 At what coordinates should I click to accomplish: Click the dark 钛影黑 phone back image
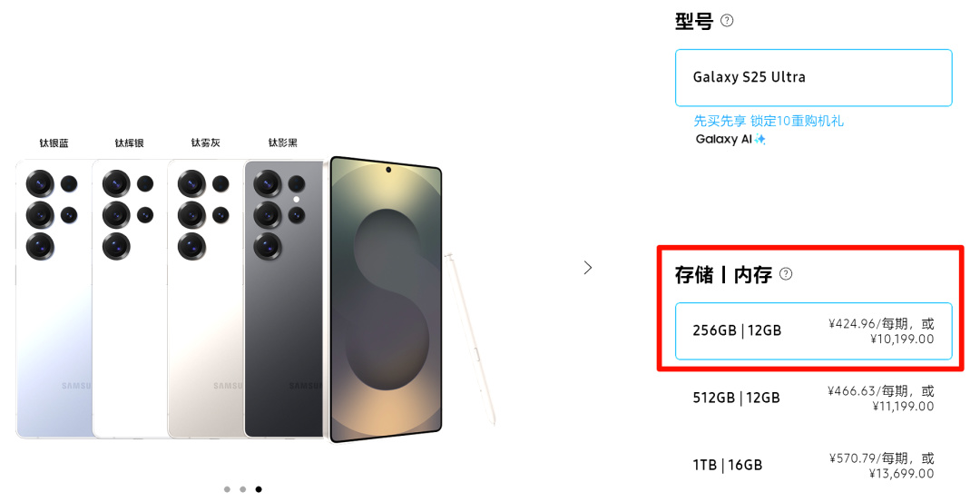[283, 300]
